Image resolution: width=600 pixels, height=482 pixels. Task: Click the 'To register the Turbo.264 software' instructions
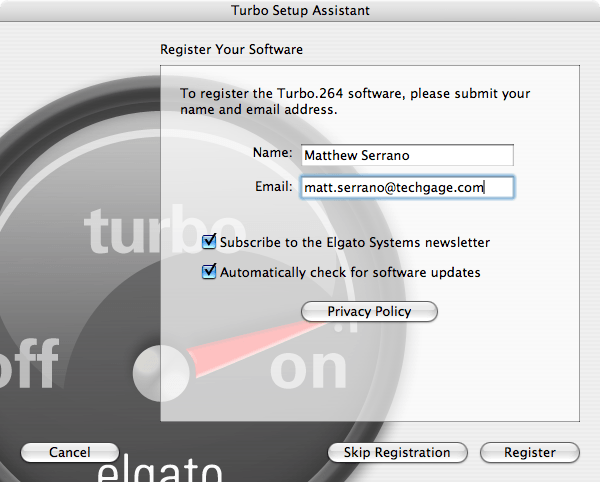pyautogui.click(x=355, y=101)
